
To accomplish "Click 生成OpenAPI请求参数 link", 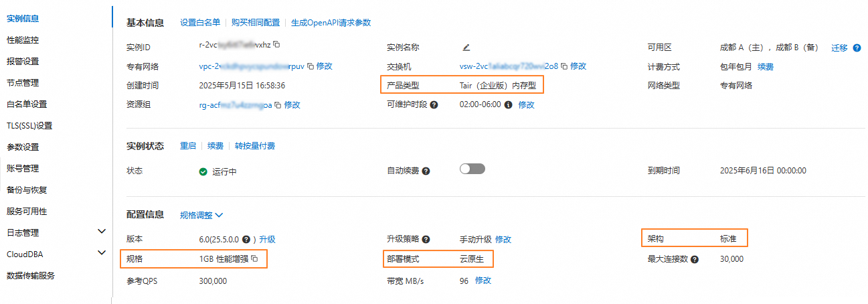I will (x=331, y=23).
